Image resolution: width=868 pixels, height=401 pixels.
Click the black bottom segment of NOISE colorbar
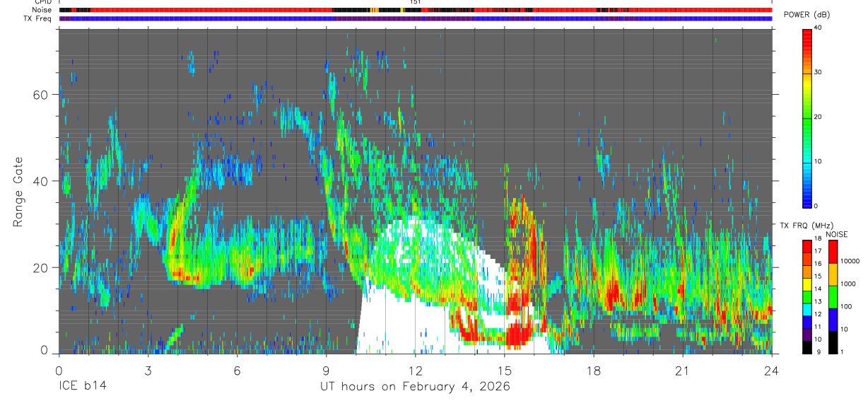tap(833, 342)
